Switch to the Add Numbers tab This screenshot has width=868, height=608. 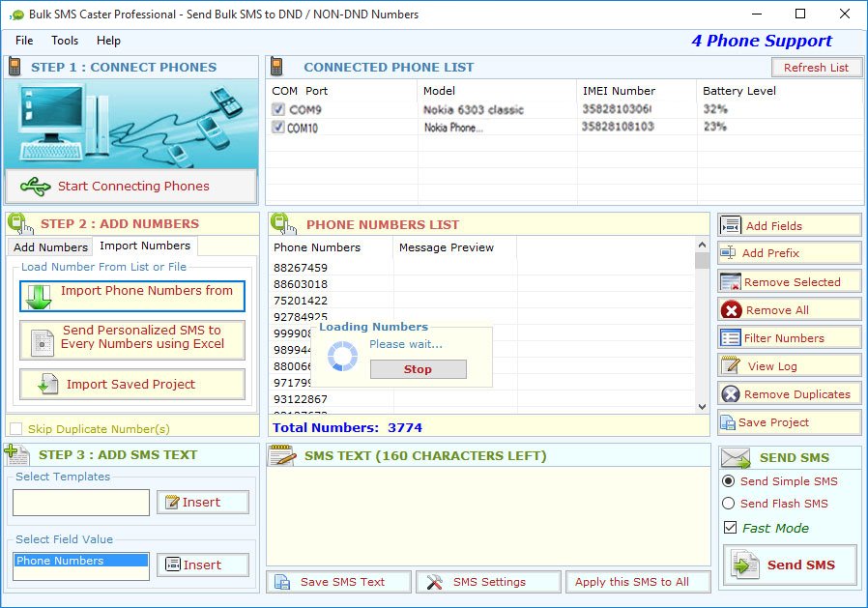click(x=50, y=246)
